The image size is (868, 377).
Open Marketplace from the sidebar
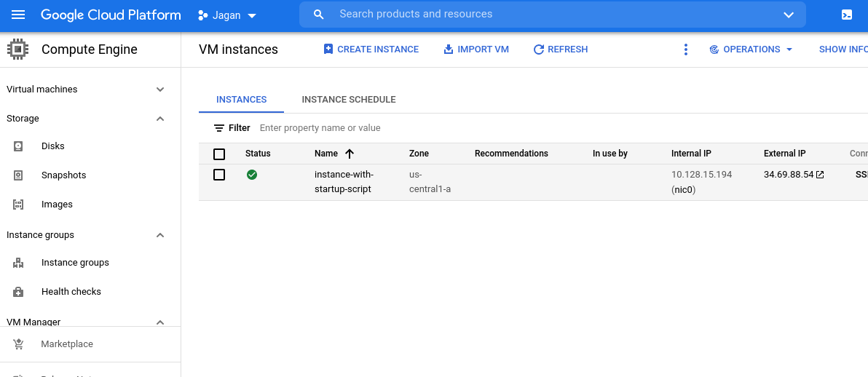click(x=67, y=344)
